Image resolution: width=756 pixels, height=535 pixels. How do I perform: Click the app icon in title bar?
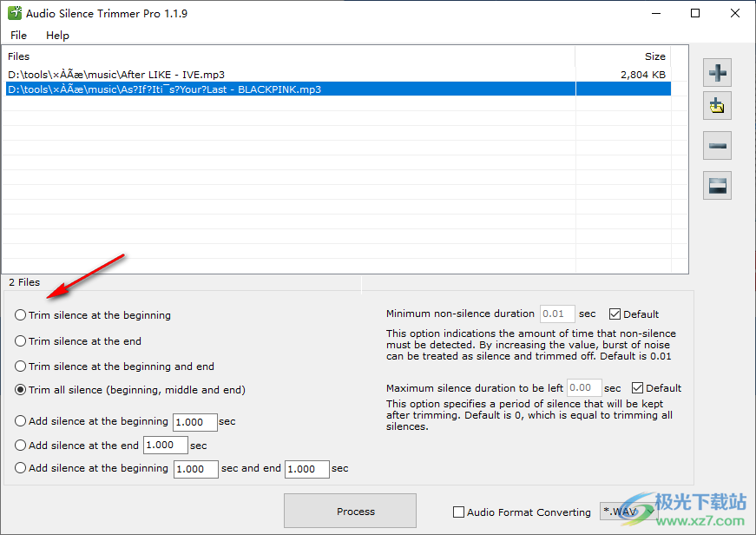[14, 14]
